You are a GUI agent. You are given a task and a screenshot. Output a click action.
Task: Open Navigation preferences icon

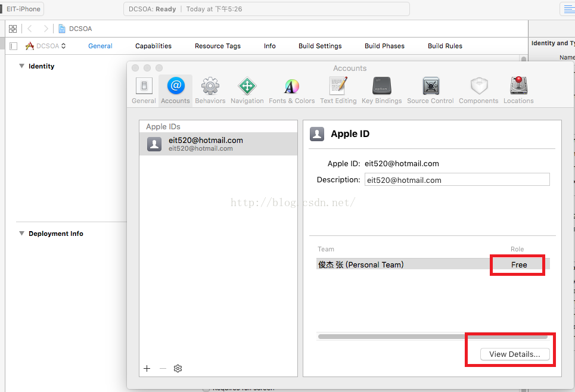(x=247, y=86)
